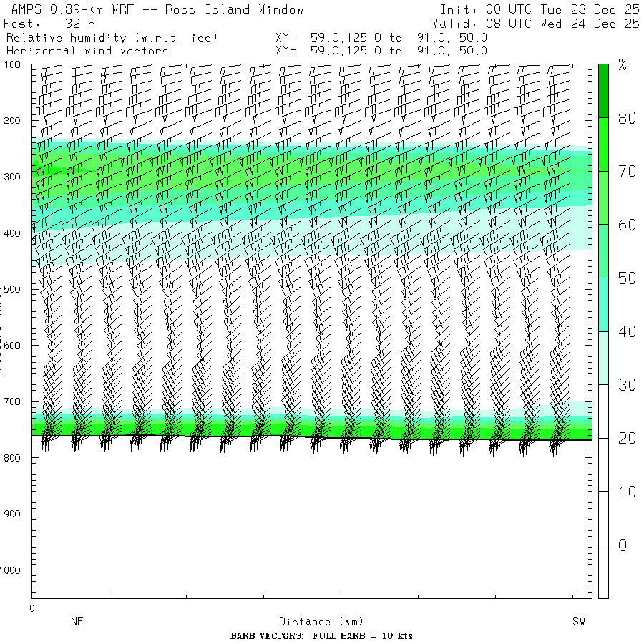Pick the colorbar segment between 60 and 70

tap(603, 197)
